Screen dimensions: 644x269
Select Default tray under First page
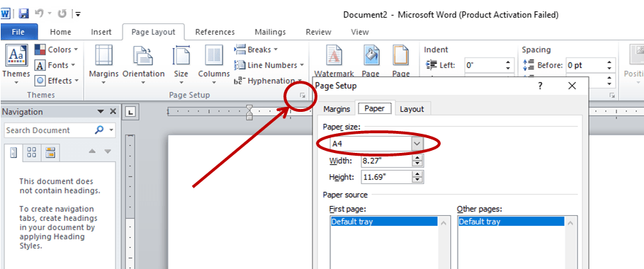pyautogui.click(x=384, y=222)
